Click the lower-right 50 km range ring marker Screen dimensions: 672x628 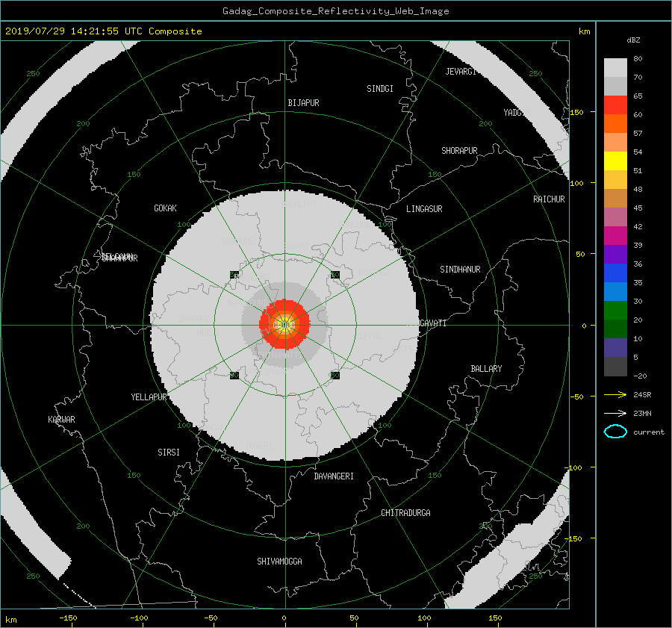[335, 376]
